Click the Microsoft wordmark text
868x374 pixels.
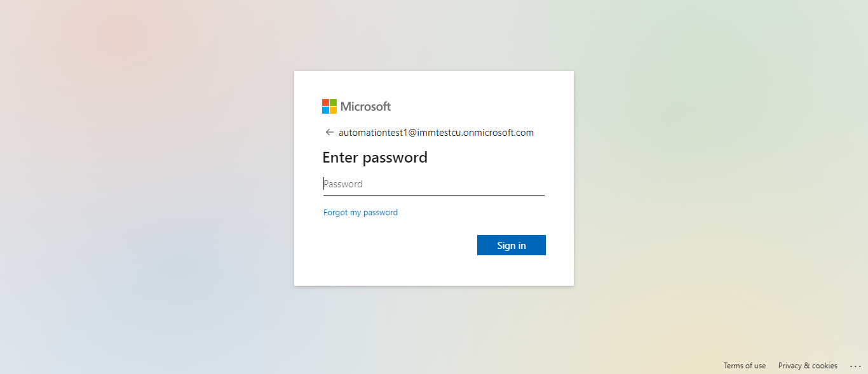coord(365,107)
